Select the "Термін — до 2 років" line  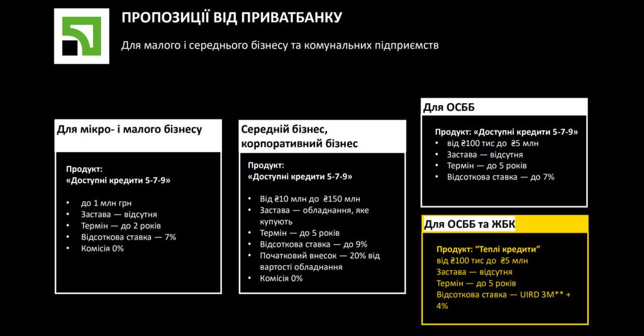[121, 225]
